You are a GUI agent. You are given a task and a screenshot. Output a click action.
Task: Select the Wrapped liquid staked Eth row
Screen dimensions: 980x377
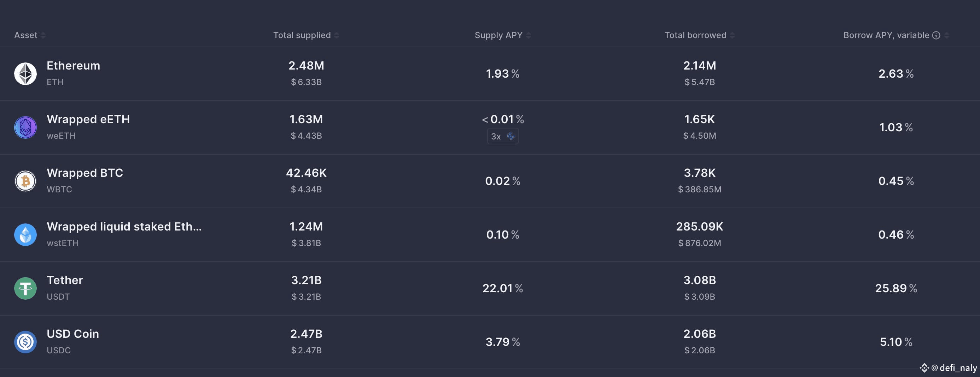490,234
